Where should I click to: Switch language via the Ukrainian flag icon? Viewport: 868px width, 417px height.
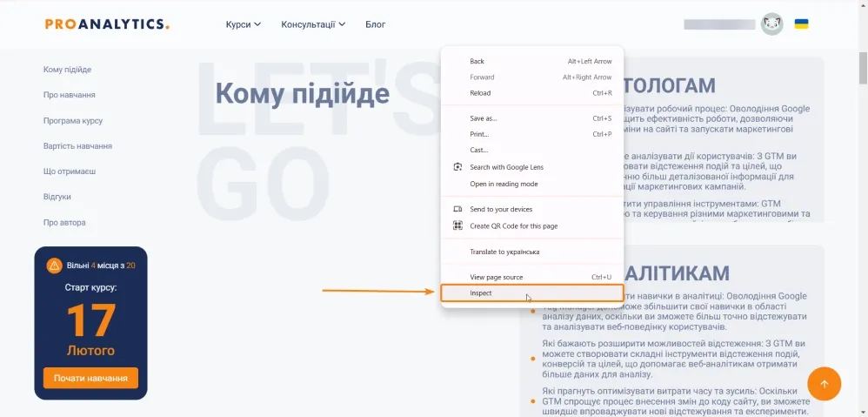pos(801,24)
